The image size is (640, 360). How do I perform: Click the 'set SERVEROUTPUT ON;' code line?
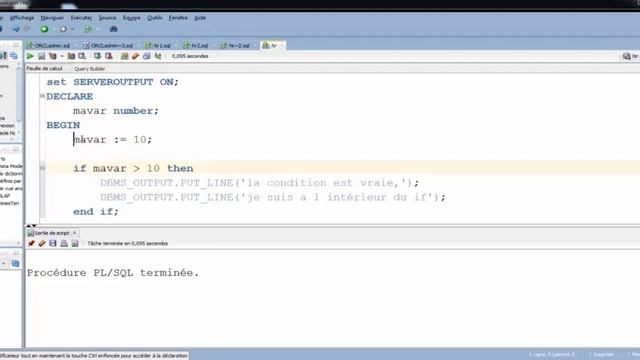click(112, 82)
